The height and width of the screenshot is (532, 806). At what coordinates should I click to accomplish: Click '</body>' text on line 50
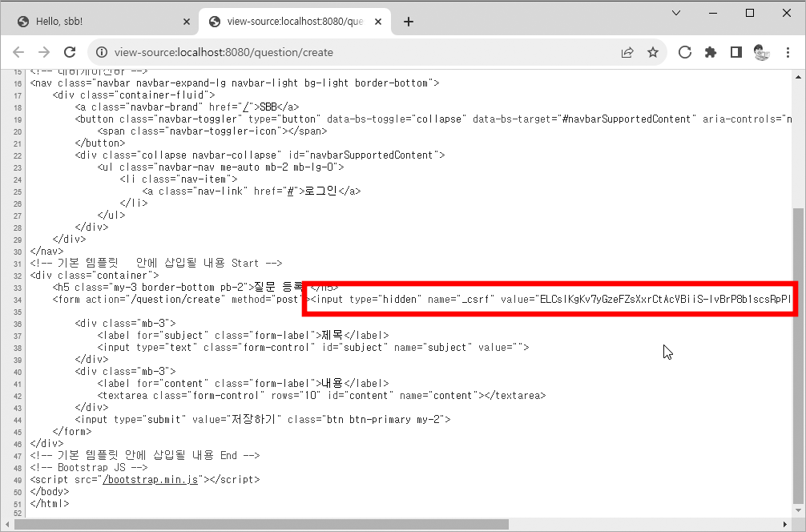click(x=50, y=491)
